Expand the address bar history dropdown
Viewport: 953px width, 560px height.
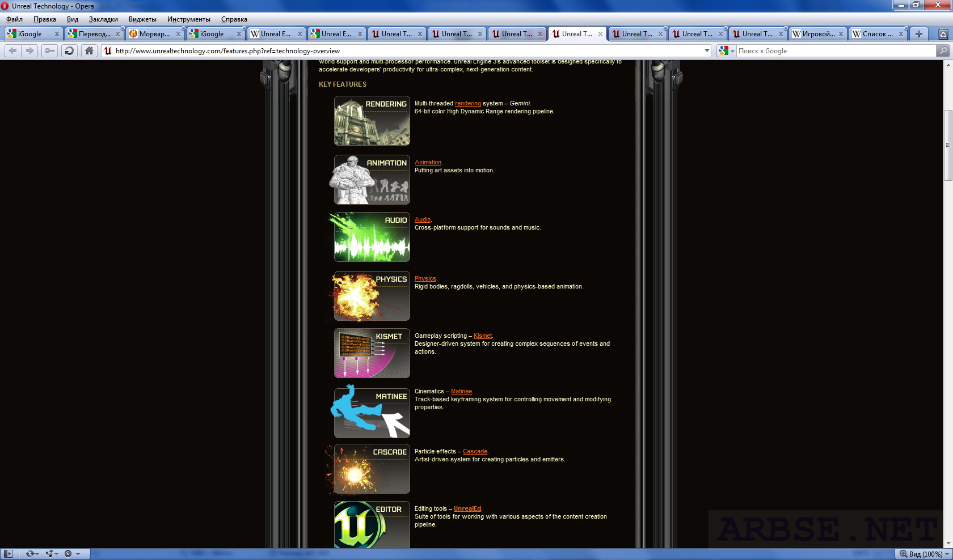[x=707, y=50]
